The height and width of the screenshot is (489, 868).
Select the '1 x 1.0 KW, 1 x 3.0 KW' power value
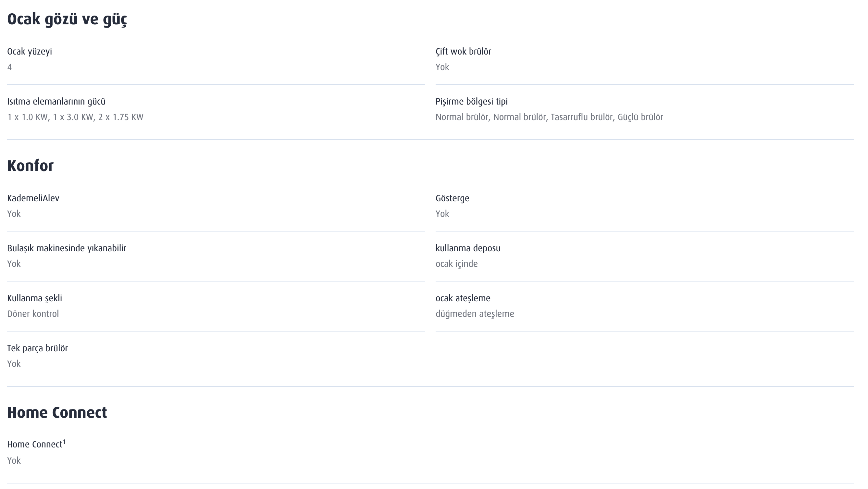click(50, 117)
